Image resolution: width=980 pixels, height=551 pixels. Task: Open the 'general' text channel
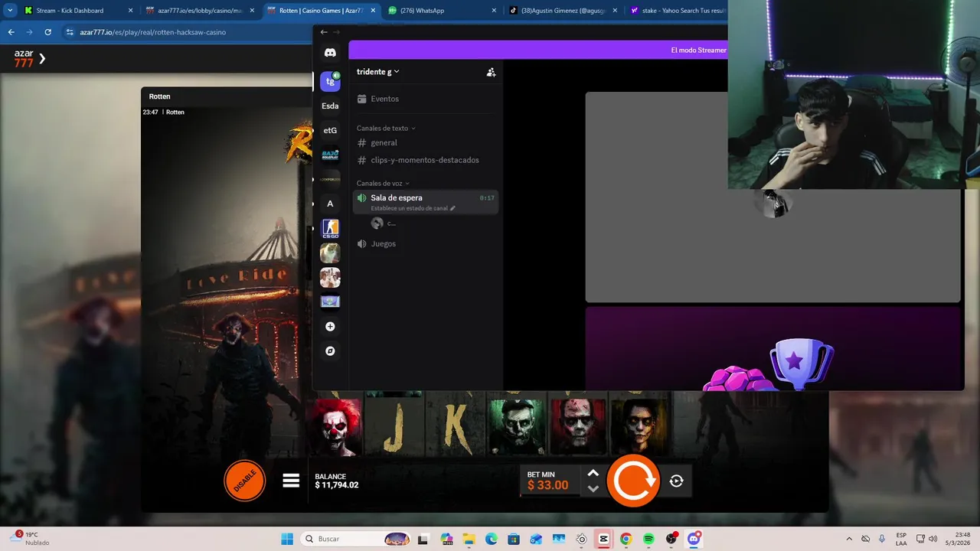[x=426, y=143]
